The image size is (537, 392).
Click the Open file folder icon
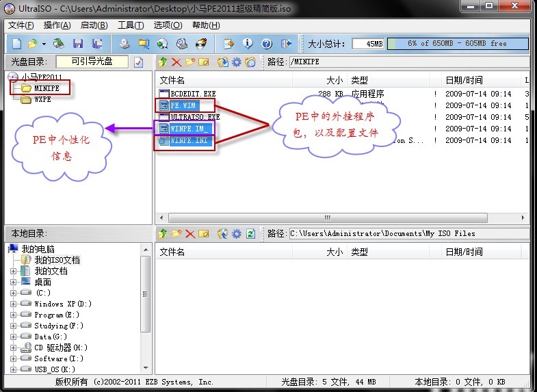[x=33, y=44]
